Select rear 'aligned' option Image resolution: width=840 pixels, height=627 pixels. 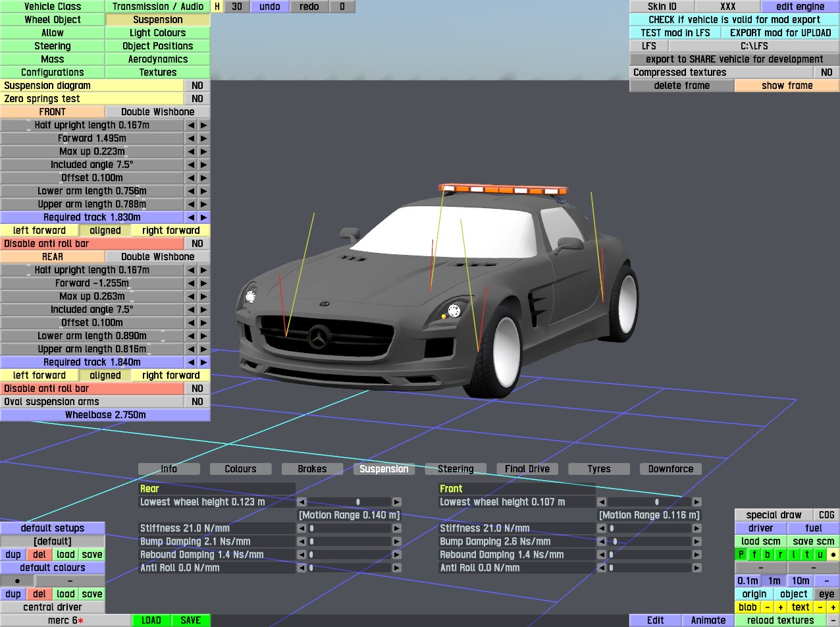pos(105,375)
